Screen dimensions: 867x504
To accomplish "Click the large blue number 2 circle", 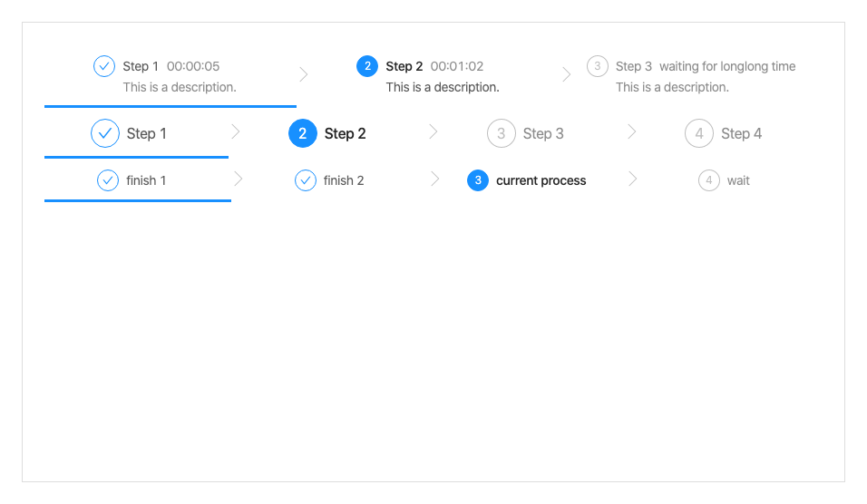I will tap(303, 133).
